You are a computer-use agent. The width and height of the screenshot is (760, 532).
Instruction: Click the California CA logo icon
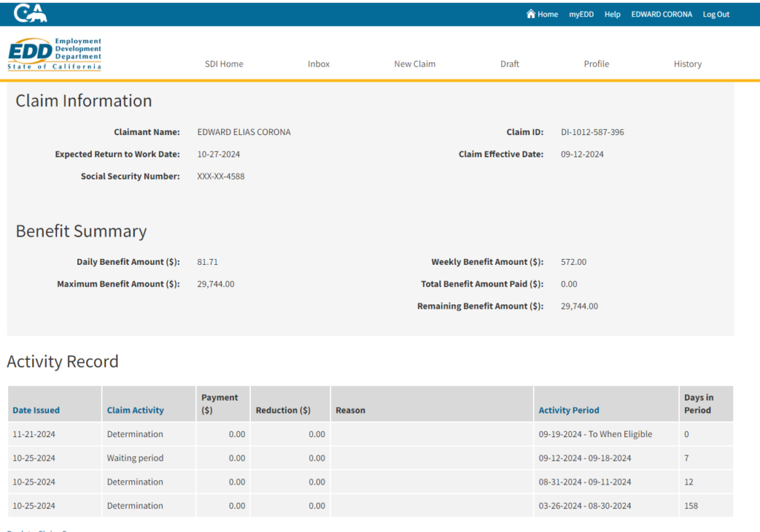point(30,13)
